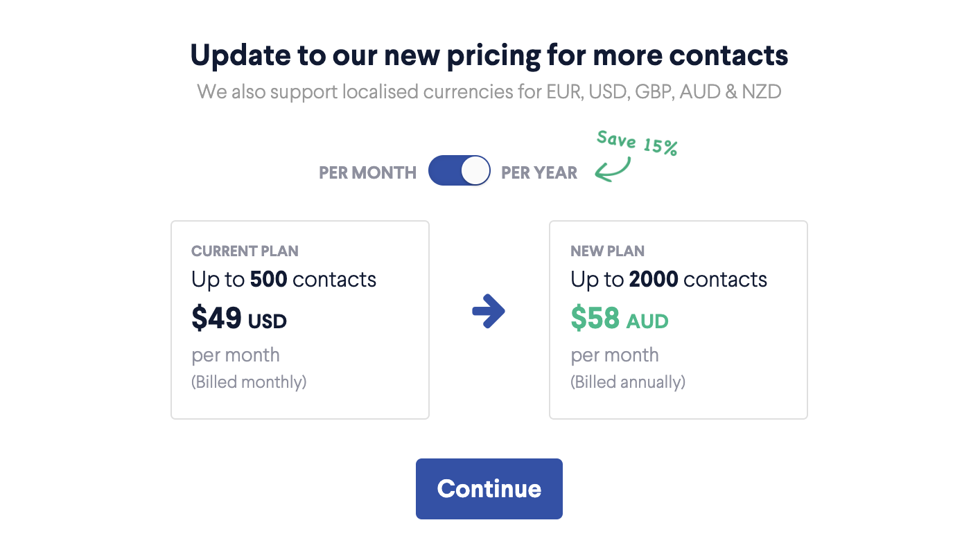Click the (Billed annually) note
This screenshot has height=554, width=980.
[x=628, y=382]
